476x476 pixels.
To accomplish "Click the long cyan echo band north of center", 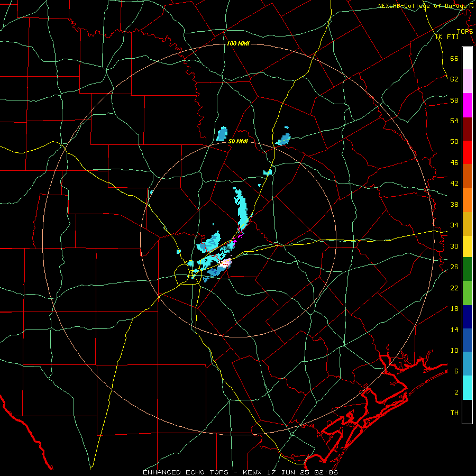I will 243,209.
